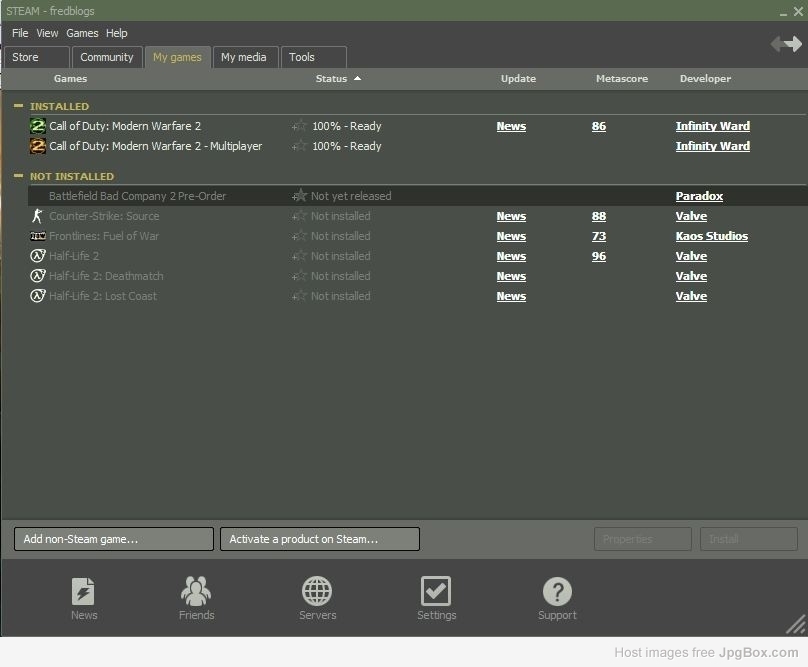Image resolution: width=808 pixels, height=667 pixels.
Task: Toggle favorite star for Half-Life 2
Action: [x=299, y=256]
